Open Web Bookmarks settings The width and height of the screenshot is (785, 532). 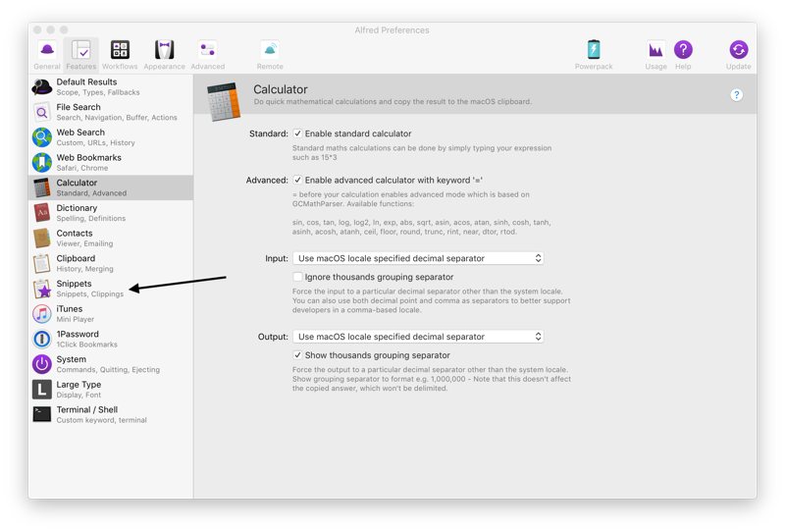111,162
